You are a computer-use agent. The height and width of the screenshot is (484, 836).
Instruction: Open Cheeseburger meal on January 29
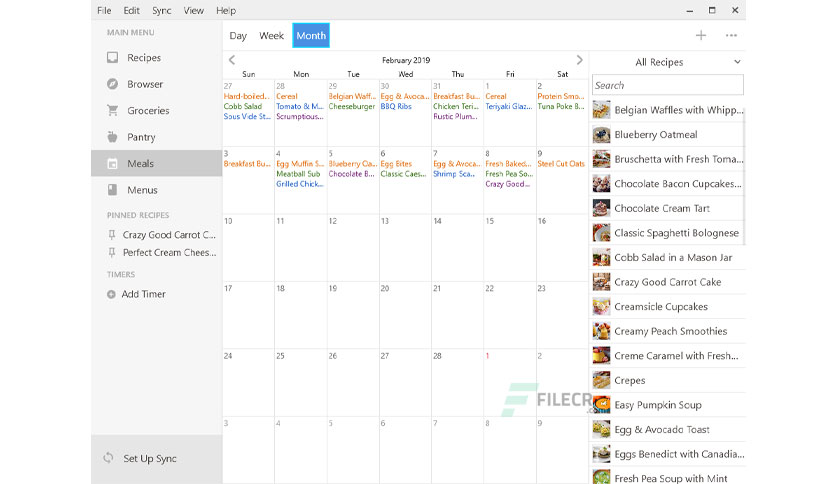pos(352,106)
